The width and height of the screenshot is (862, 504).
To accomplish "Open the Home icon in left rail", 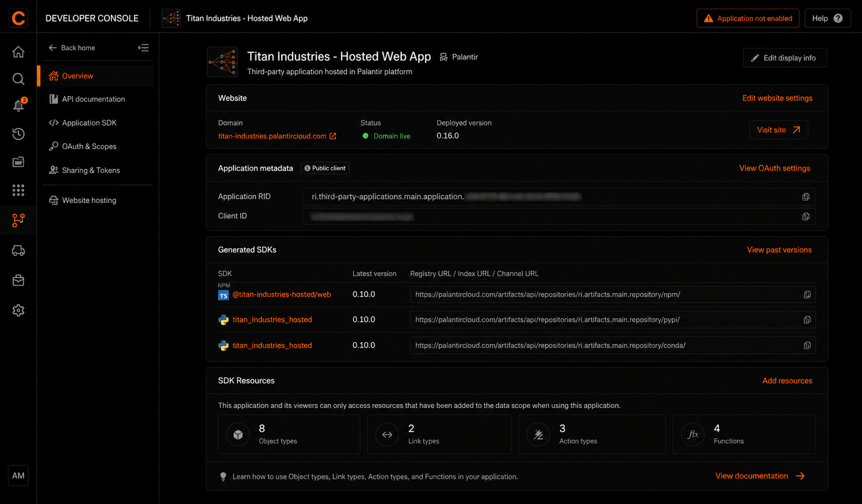I will [x=18, y=52].
